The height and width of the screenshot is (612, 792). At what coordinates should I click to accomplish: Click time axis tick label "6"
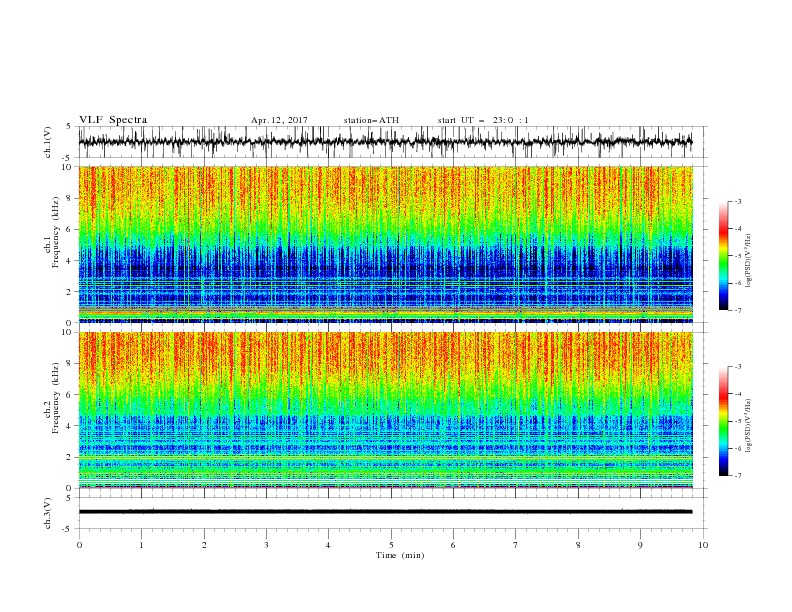[453, 545]
